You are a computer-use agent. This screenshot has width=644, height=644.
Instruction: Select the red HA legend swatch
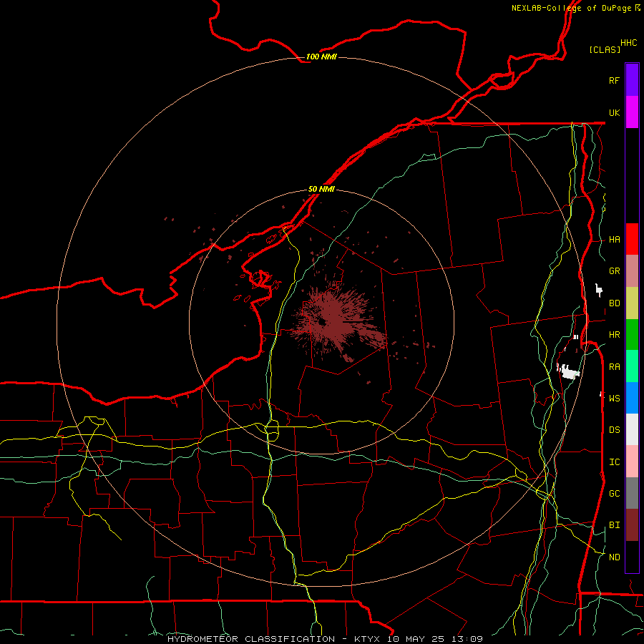(632, 239)
